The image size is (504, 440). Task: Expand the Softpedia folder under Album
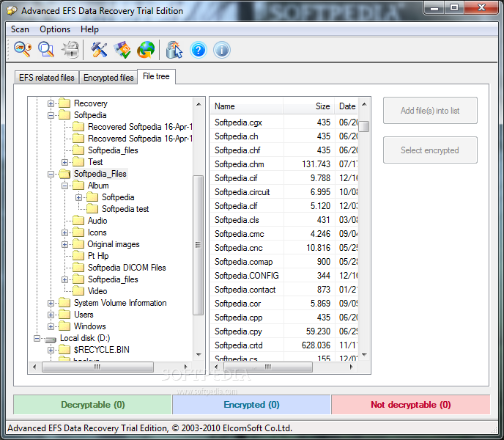(79, 197)
